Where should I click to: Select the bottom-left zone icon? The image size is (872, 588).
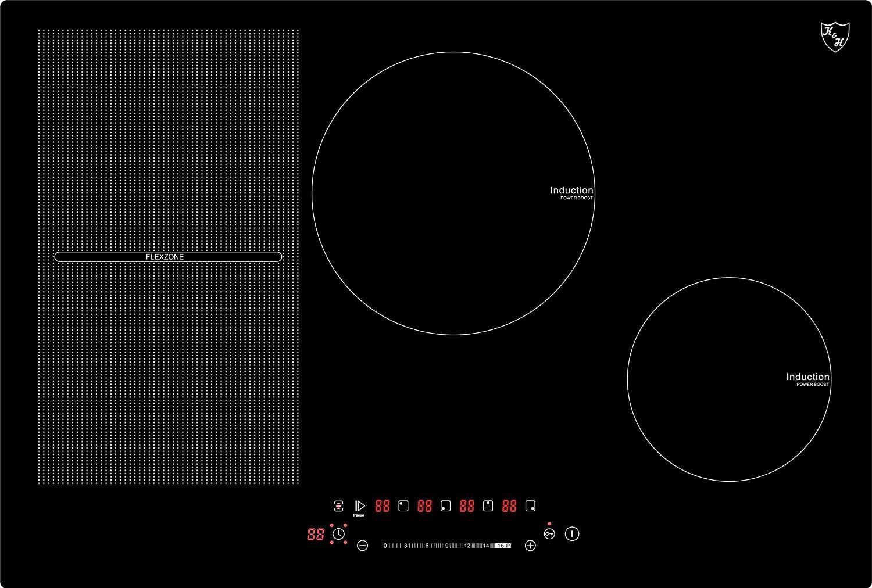445,506
